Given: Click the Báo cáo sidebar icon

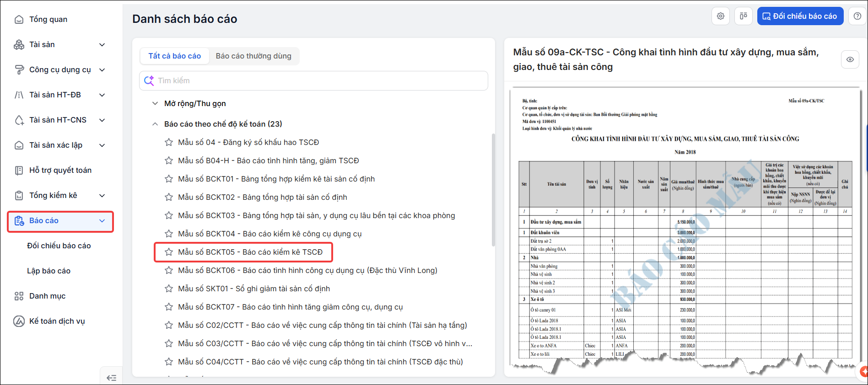Looking at the screenshot, I should click(19, 221).
